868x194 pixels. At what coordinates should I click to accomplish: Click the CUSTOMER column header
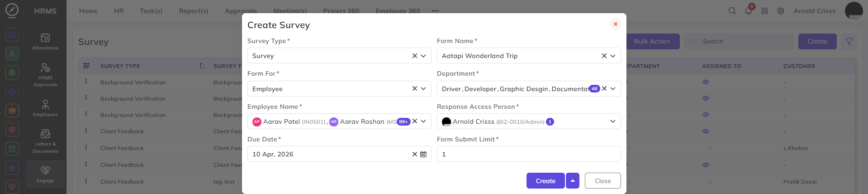799,66
